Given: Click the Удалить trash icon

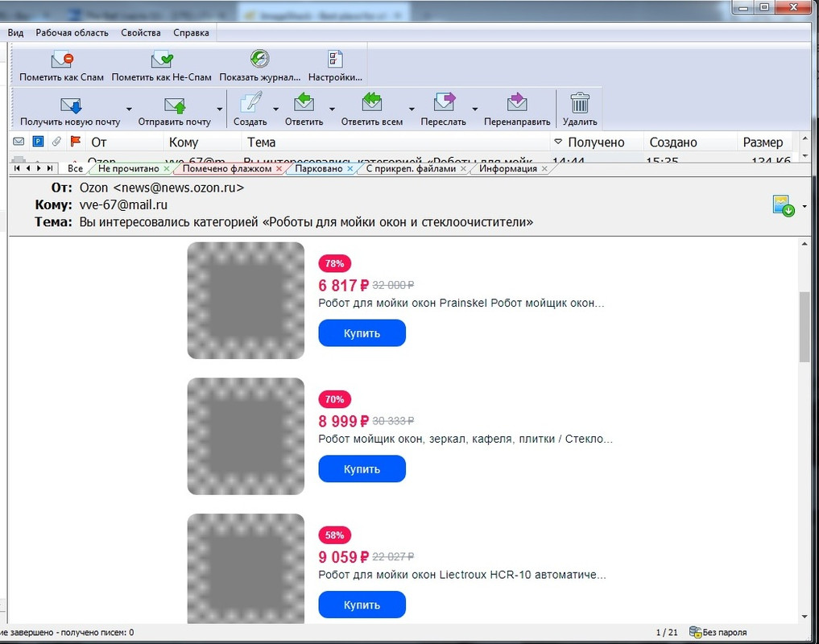Looking at the screenshot, I should [580, 103].
